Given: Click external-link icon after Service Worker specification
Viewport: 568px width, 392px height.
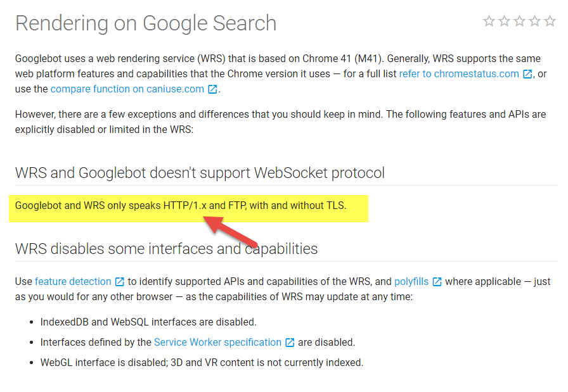Looking at the screenshot, I should (x=290, y=343).
